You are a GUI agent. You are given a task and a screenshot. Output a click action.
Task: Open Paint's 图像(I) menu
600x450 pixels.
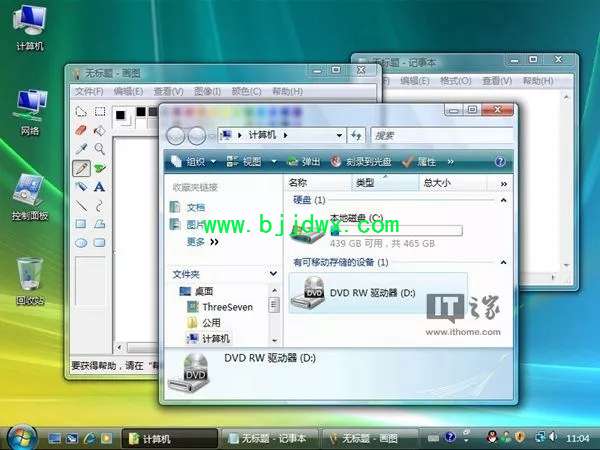pos(207,91)
